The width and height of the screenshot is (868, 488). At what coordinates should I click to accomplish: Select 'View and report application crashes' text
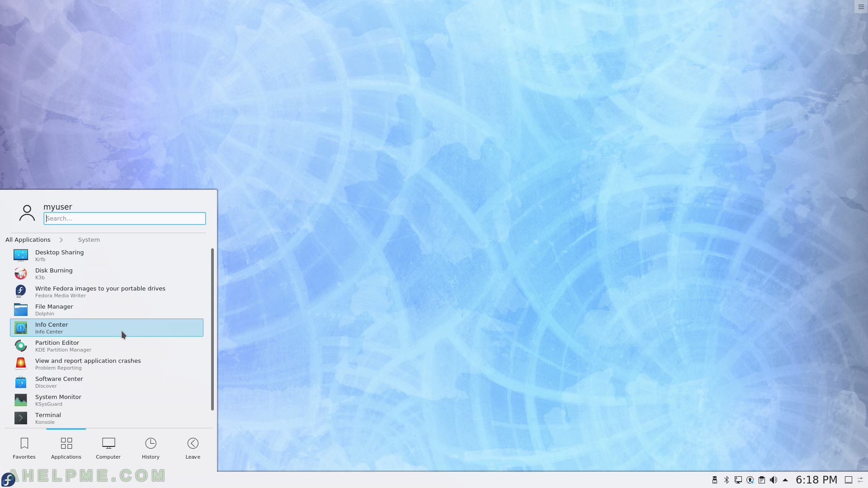click(x=88, y=361)
